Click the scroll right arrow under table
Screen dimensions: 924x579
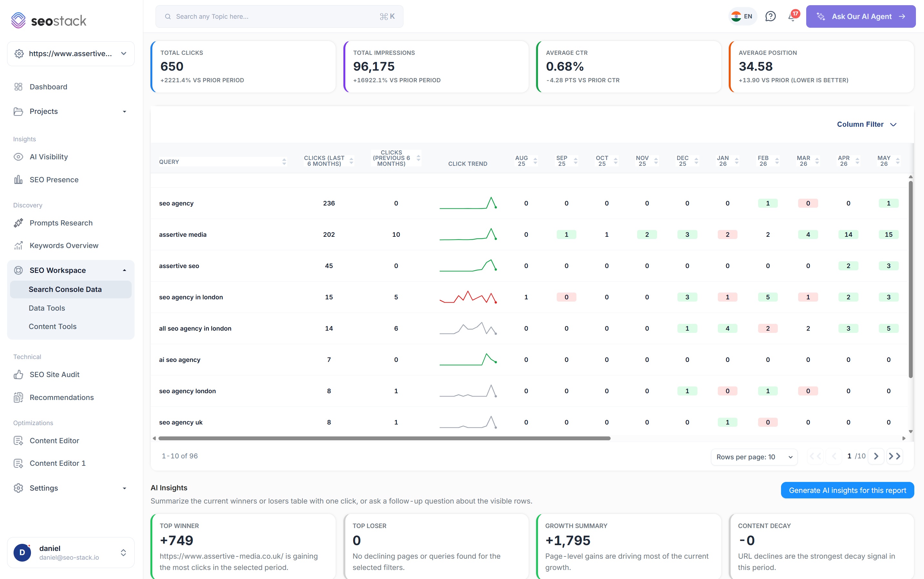[x=904, y=438]
